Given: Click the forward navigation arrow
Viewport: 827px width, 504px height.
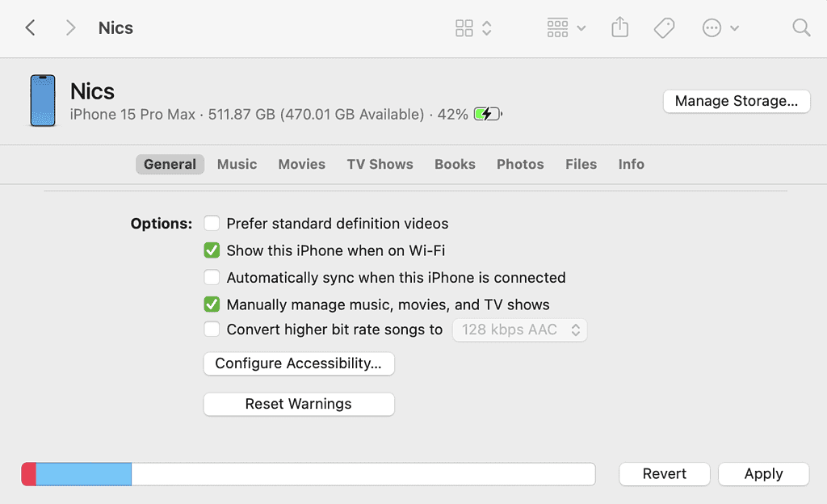Looking at the screenshot, I should click(70, 28).
